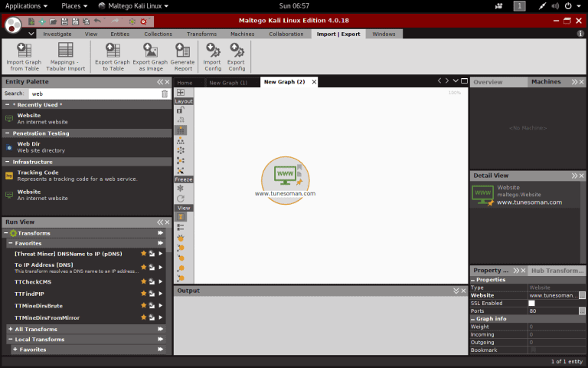Screen dimensions: 588x368
Task: Collapse the Graph info section
Action: 473,319
